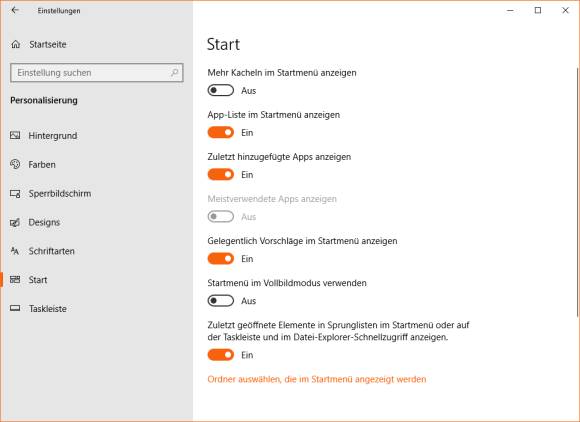Enable Mehr Kacheln im Startmenü toggle
The width and height of the screenshot is (580, 422).
click(220, 90)
